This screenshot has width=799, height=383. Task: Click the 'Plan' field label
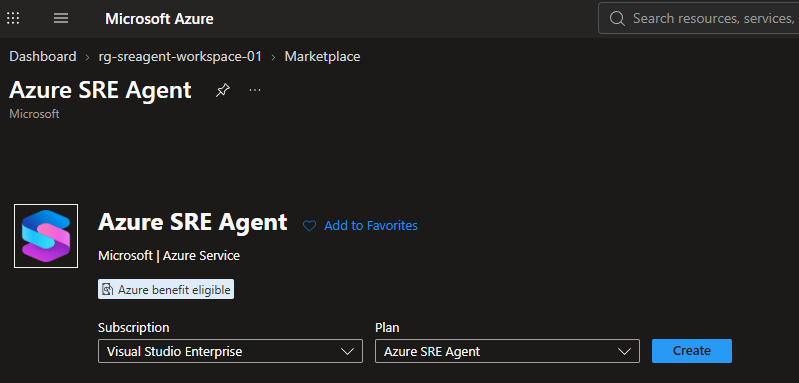click(387, 327)
